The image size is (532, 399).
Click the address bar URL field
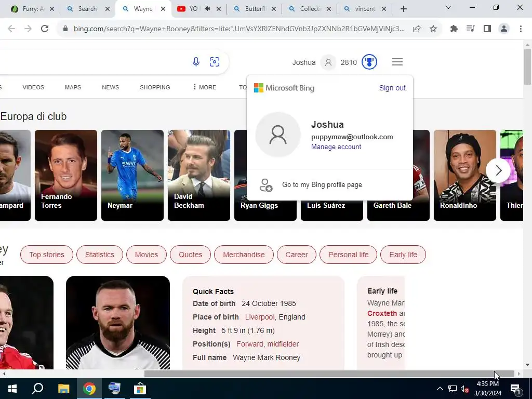[239, 29]
